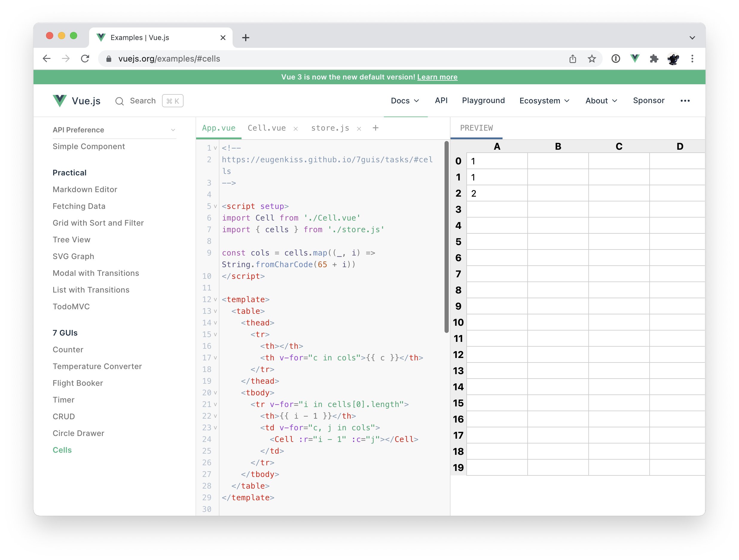The height and width of the screenshot is (560, 739).
Task: Reload the page with the refresh icon
Action: pyautogui.click(x=85, y=59)
